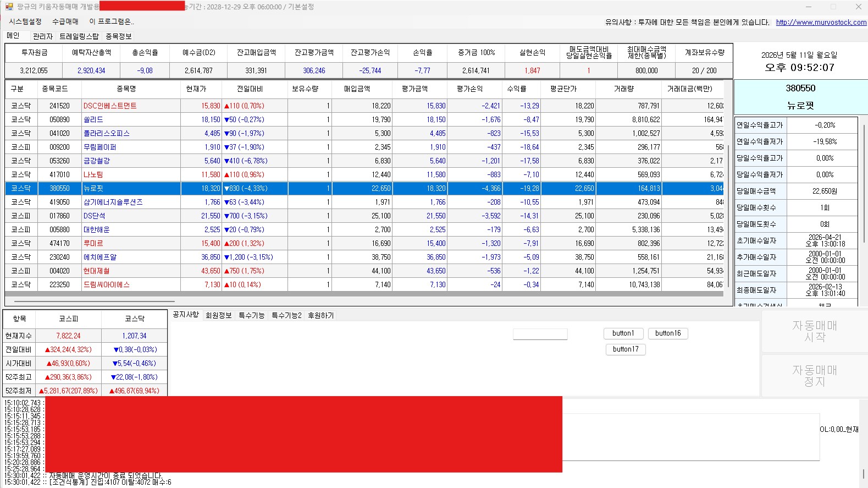Click the 자동매매 정지 button
868x488 pixels.
coord(815,376)
